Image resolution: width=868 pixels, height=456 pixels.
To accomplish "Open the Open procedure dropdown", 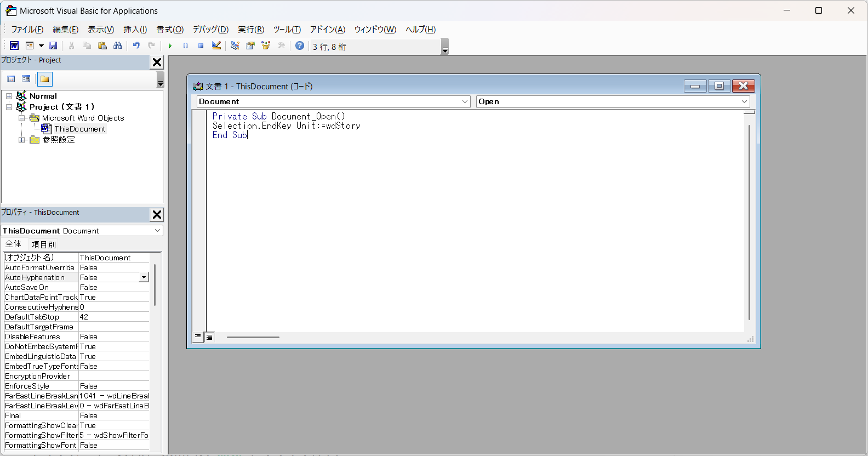I will pyautogui.click(x=744, y=102).
